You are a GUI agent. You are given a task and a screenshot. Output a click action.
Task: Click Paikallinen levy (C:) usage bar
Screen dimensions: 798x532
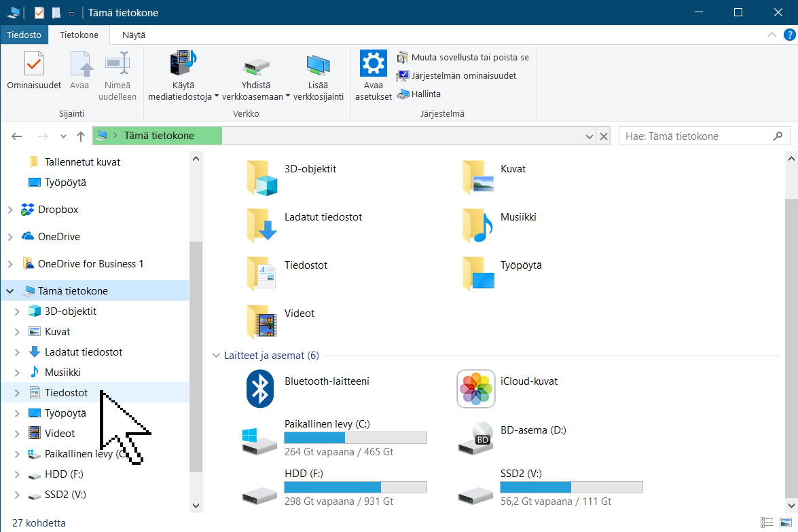coord(355,438)
